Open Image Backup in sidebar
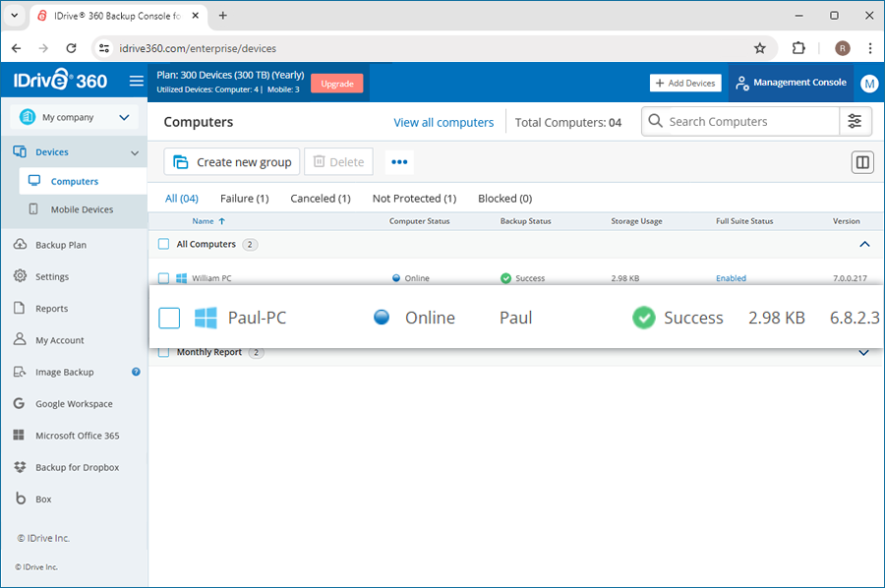 [x=64, y=372]
